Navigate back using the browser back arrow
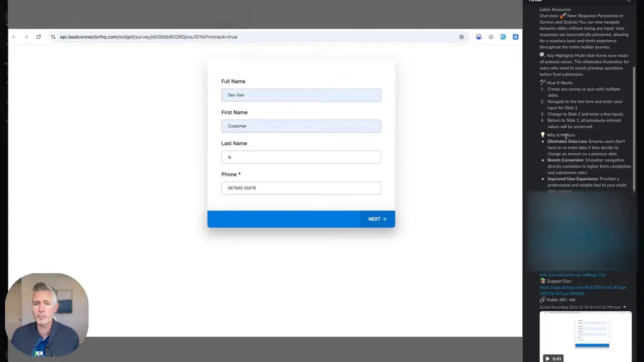644x362 pixels. coord(14,37)
